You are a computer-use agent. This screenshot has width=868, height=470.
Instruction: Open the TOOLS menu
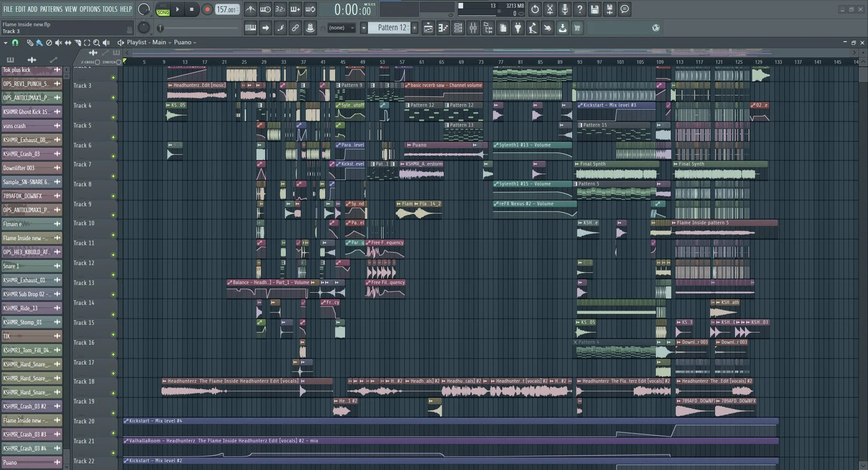(109, 9)
